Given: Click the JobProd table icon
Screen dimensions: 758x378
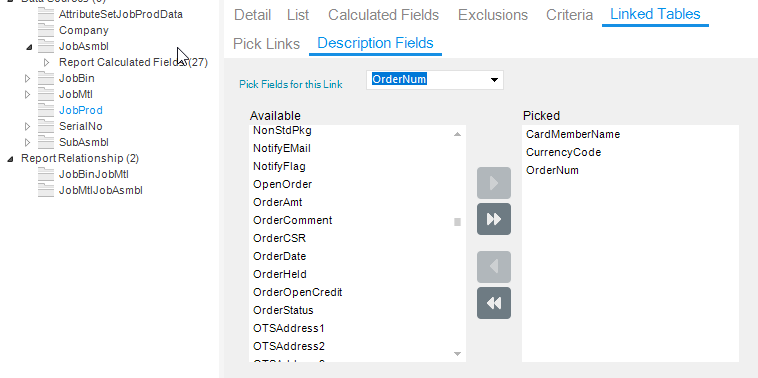Looking at the screenshot, I should pyautogui.click(x=46, y=110).
